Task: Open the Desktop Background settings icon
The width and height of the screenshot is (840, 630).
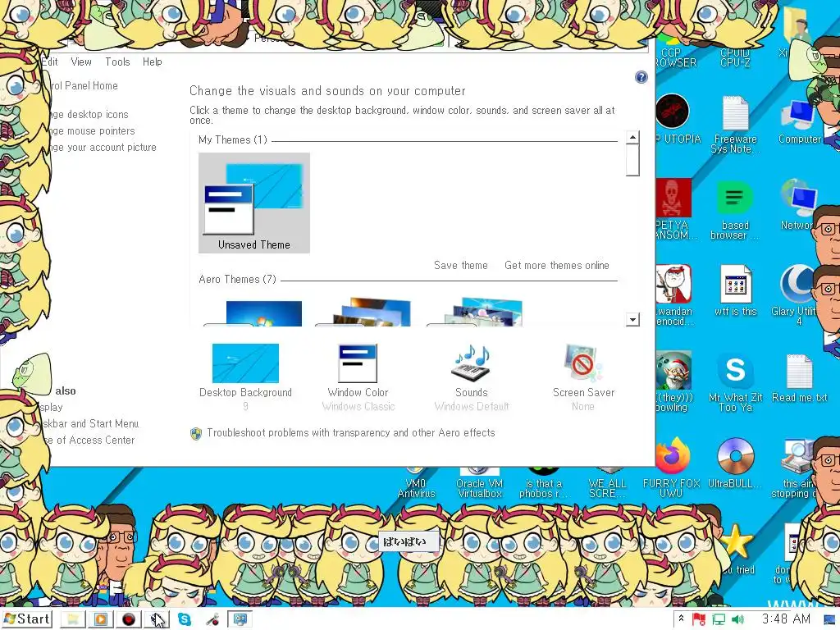Action: tap(245, 363)
